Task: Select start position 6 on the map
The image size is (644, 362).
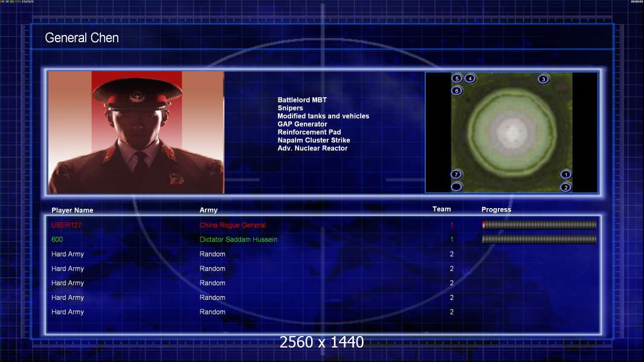Action: click(x=457, y=91)
